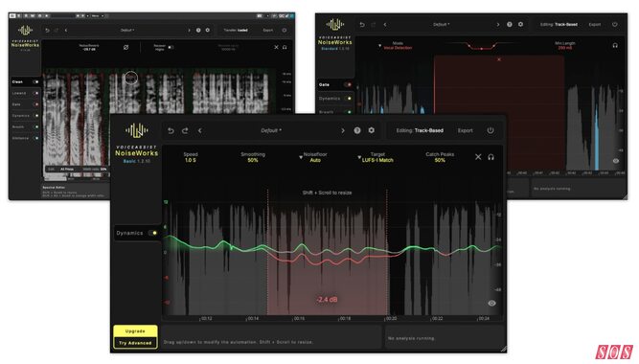Viewport: 639px width, 364px height.
Task: Click Export in the left Clean window
Action: (x=267, y=30)
